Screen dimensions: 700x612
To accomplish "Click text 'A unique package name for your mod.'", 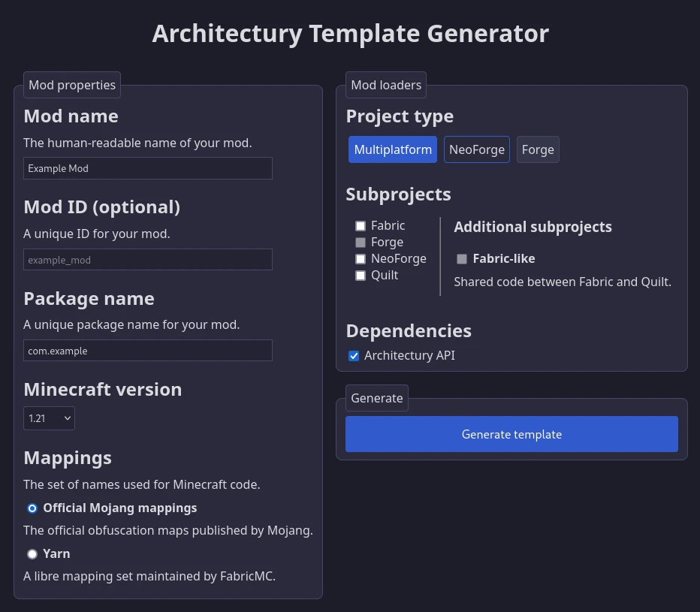I will [x=131, y=324].
